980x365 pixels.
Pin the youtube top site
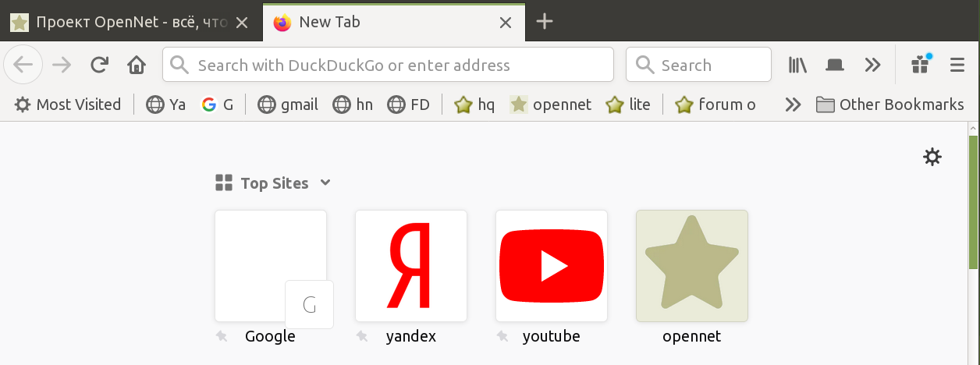coord(502,337)
